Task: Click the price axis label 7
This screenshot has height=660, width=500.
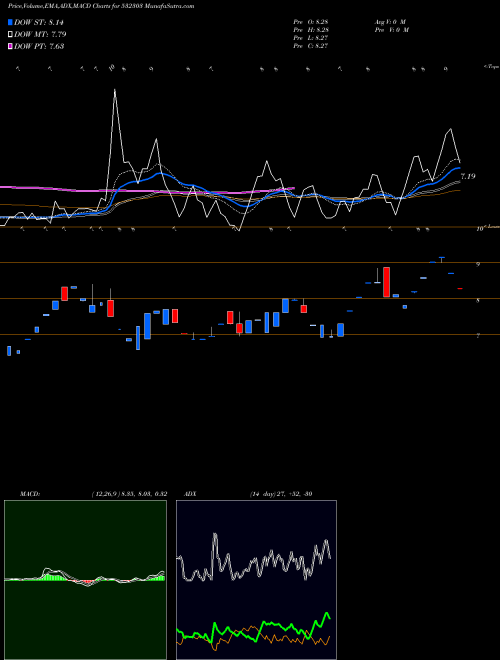Action: point(478,336)
